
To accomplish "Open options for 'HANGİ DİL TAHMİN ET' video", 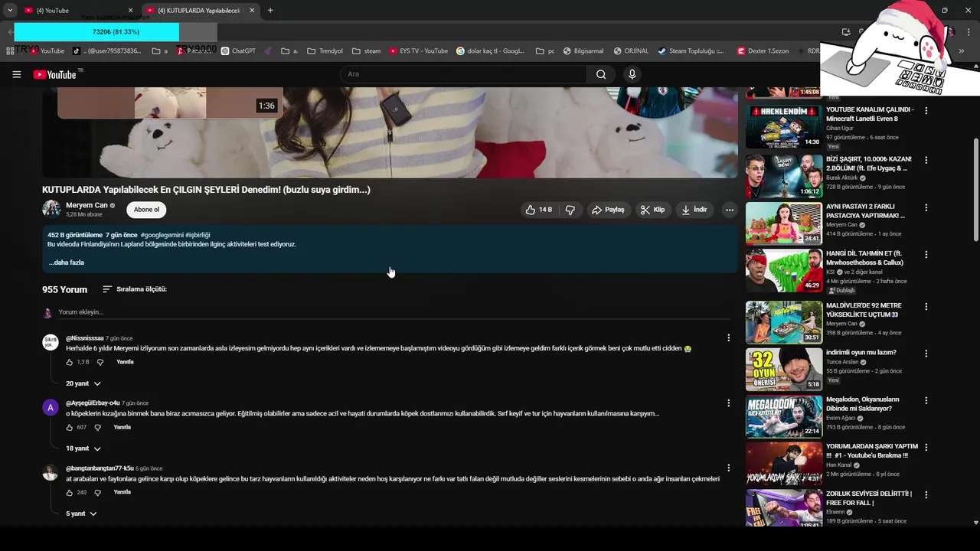I will 926,255.
